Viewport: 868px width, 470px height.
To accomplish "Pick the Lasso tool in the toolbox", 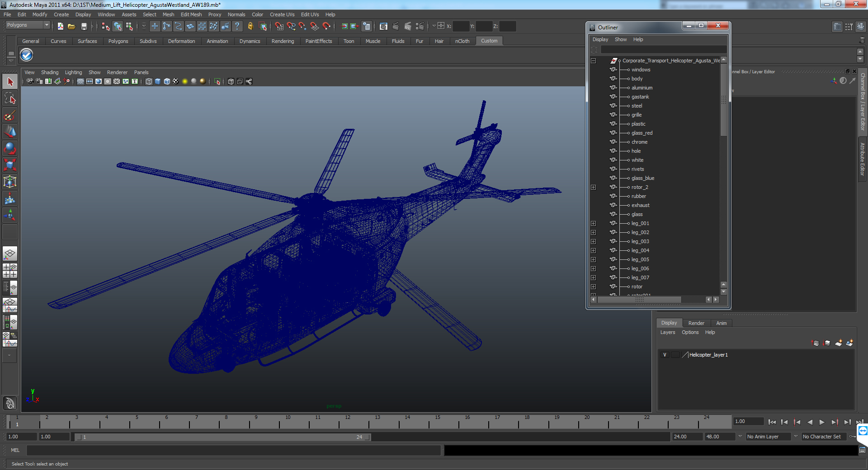I will click(x=10, y=99).
